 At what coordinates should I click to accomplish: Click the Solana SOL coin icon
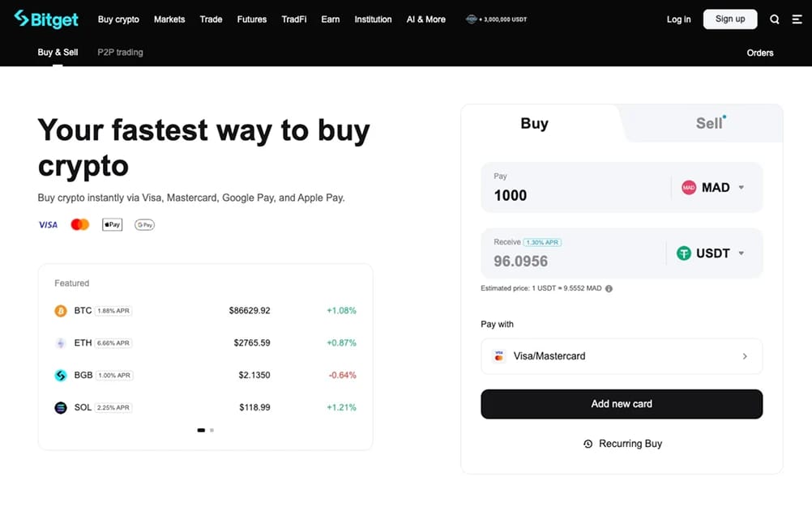coord(61,408)
